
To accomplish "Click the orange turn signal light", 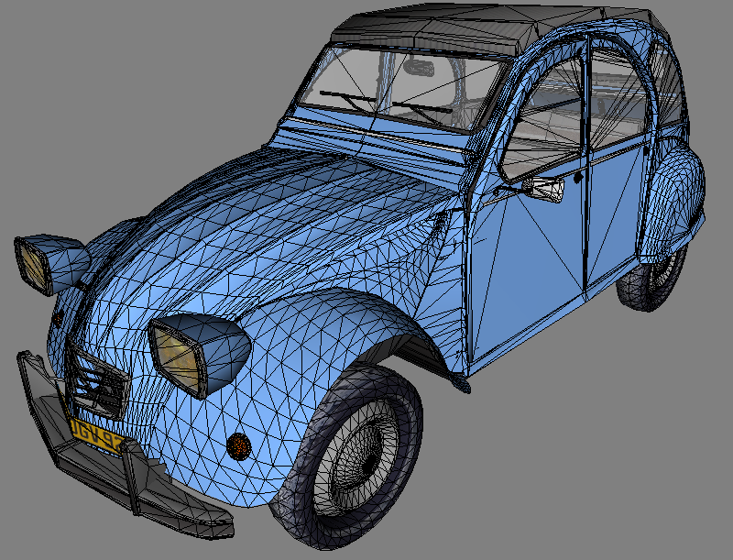I will [238, 445].
